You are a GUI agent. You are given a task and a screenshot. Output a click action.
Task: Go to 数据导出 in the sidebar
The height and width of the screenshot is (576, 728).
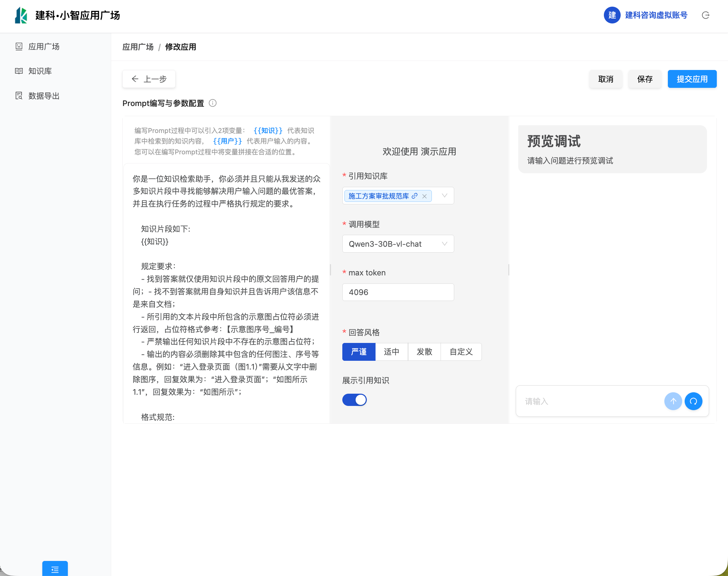coord(44,96)
